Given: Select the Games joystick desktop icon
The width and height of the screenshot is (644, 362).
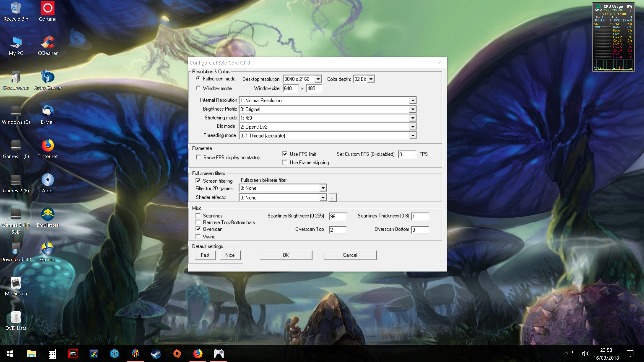Looking at the screenshot, I should [x=47, y=252].
